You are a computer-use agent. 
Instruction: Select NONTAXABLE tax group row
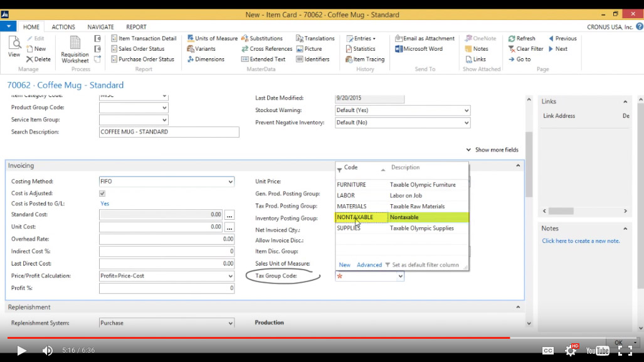(402, 217)
